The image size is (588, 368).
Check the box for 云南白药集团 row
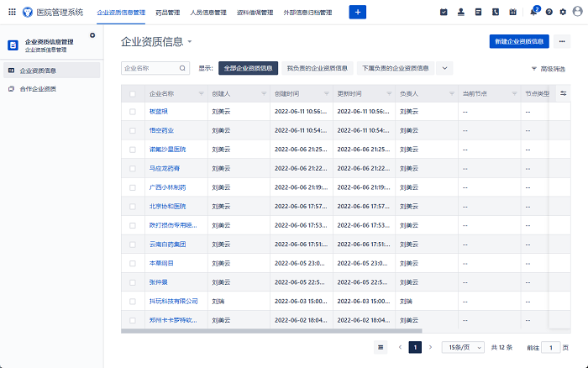[133, 244]
